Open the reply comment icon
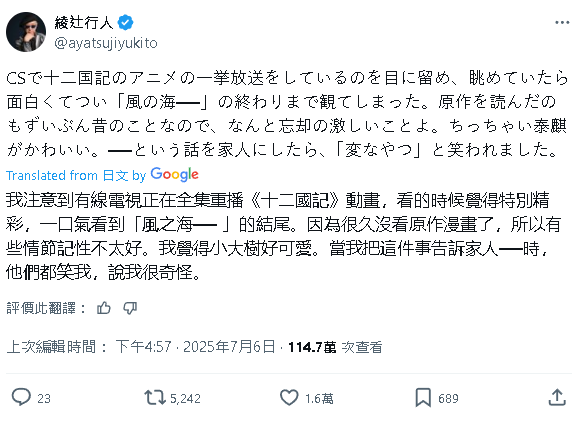This screenshot has width=581, height=421. click(21, 397)
